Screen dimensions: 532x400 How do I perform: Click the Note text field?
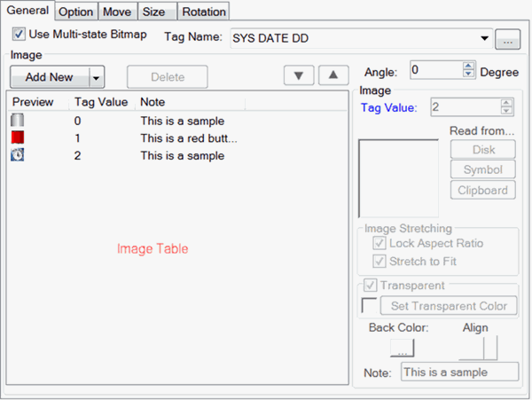[458, 373]
